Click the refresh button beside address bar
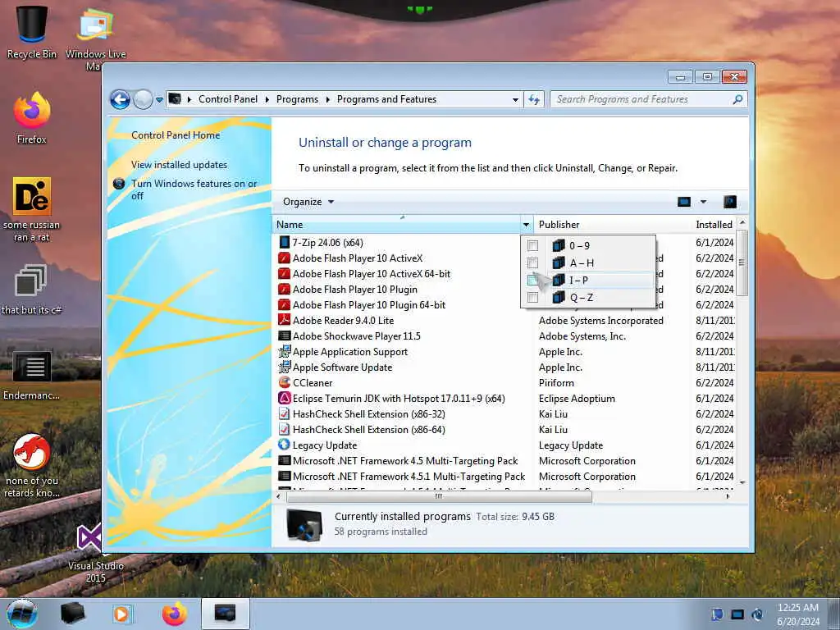840x630 pixels. click(x=534, y=99)
